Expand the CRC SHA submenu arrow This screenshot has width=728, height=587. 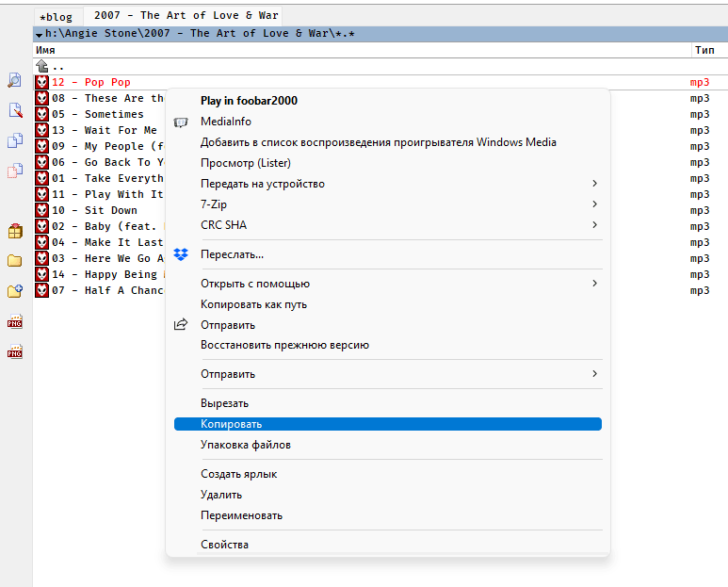tap(595, 225)
